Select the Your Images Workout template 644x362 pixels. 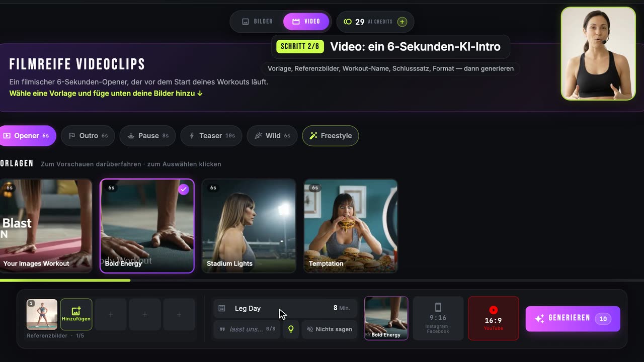pos(46,226)
